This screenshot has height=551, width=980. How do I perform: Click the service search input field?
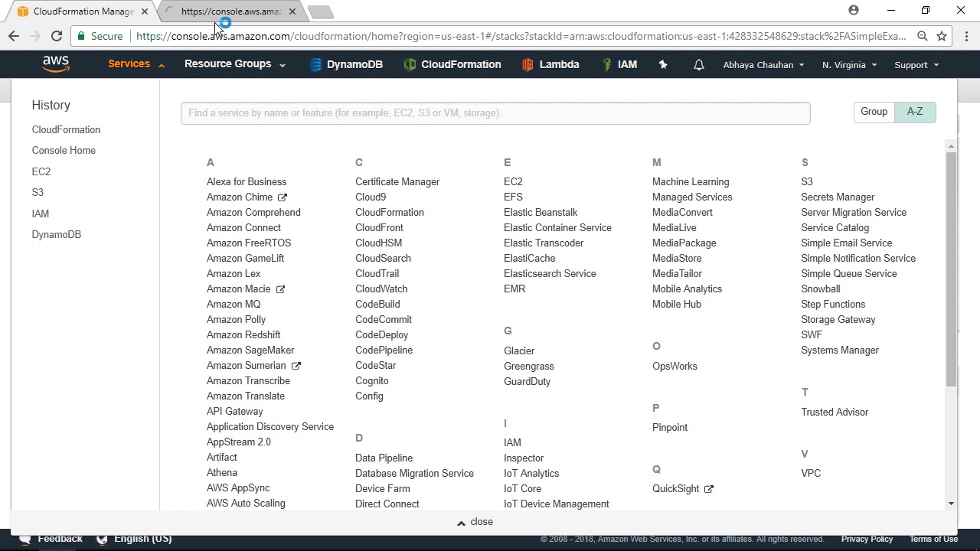pyautogui.click(x=495, y=113)
